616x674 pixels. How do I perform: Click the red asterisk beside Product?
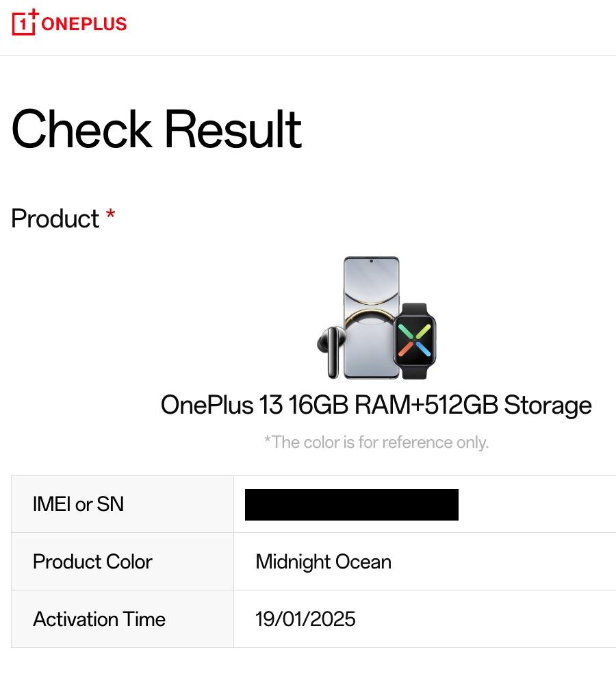coord(110,216)
